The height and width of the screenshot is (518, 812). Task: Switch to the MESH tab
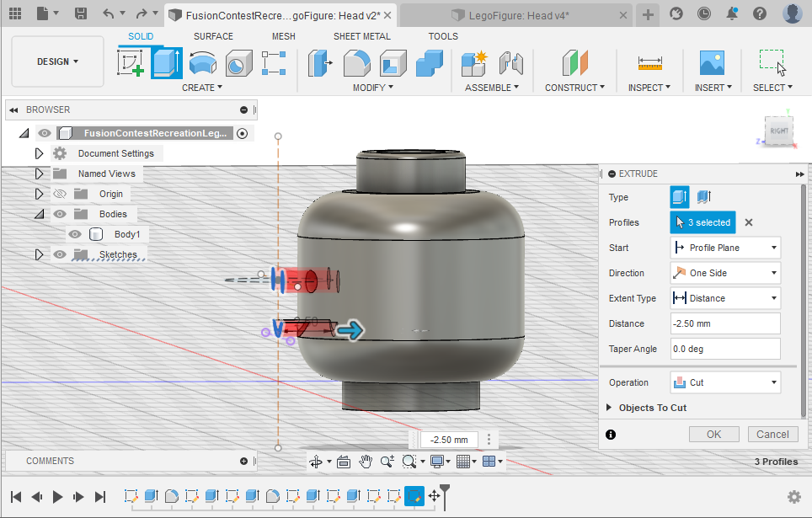click(284, 36)
